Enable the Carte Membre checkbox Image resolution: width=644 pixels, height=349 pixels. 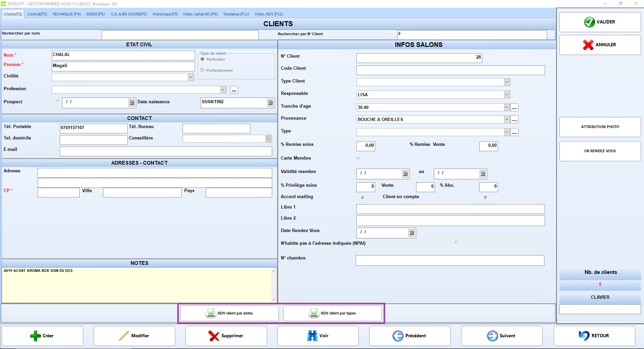pyautogui.click(x=358, y=159)
